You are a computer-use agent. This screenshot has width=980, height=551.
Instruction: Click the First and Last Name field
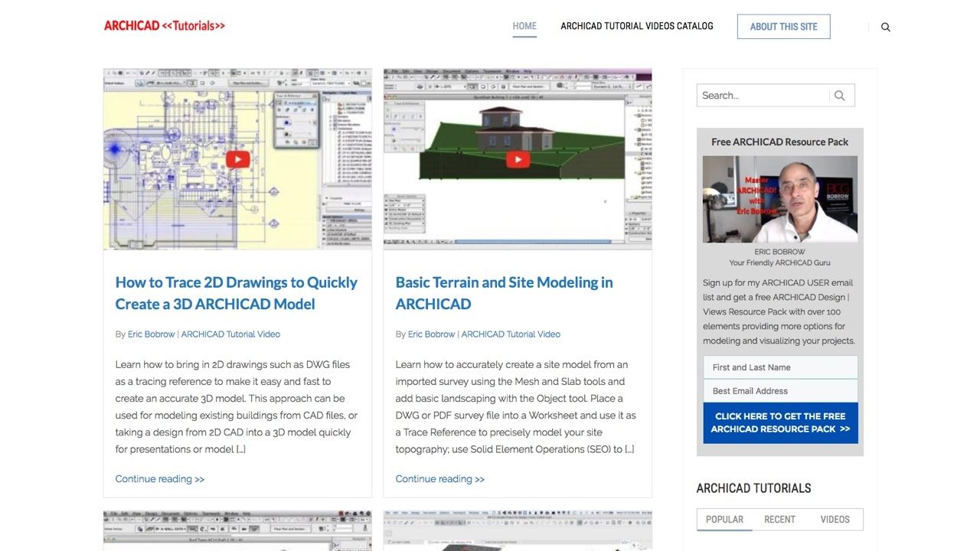(x=780, y=367)
